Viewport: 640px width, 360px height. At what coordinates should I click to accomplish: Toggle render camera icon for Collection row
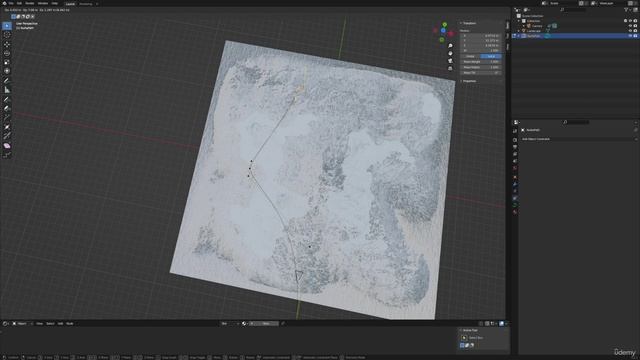tap(635, 21)
